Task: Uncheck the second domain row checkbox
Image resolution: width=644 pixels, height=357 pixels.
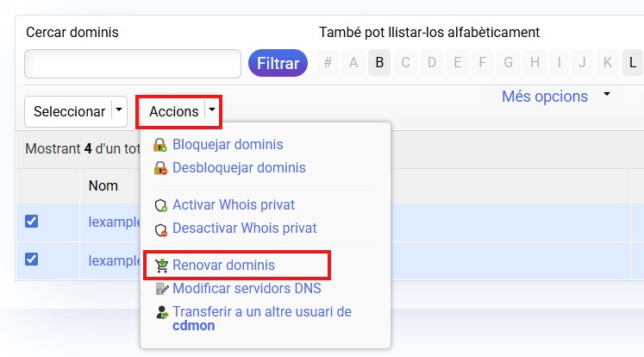Action: pyautogui.click(x=32, y=259)
